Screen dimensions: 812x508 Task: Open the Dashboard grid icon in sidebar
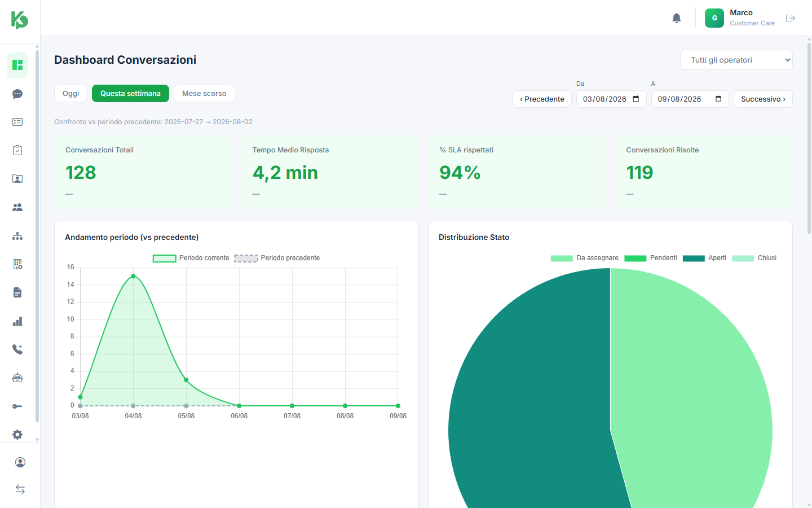pos(17,65)
